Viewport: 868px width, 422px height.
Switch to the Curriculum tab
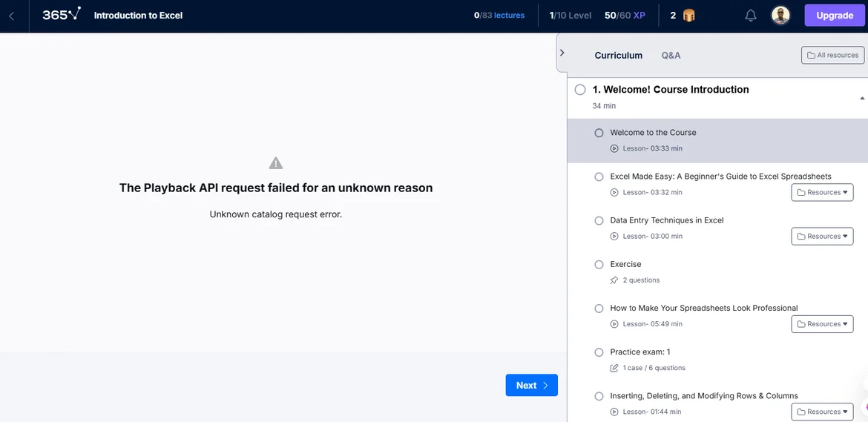[618, 56]
